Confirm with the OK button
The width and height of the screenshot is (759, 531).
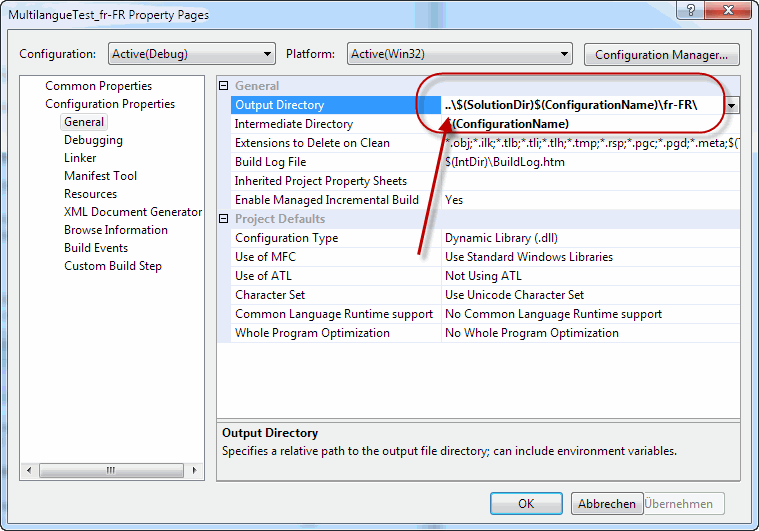click(526, 504)
